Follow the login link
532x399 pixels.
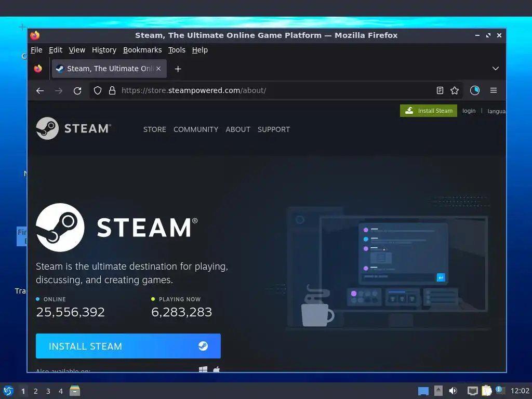point(469,111)
